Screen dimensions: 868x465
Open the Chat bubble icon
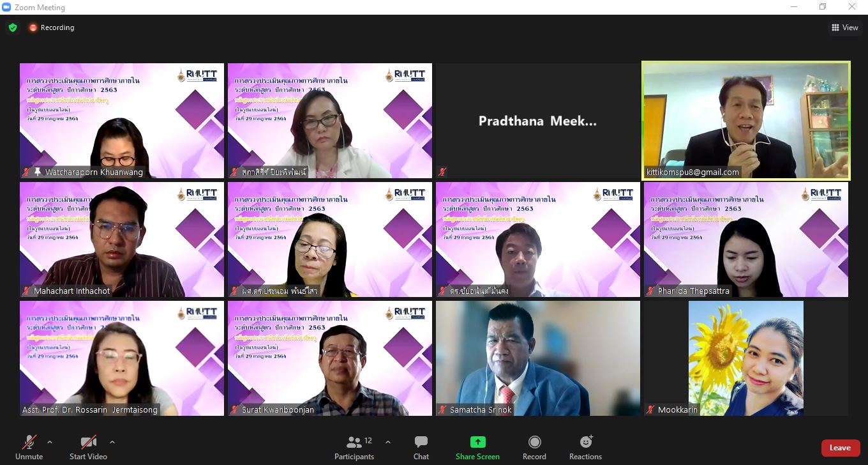pos(421,442)
